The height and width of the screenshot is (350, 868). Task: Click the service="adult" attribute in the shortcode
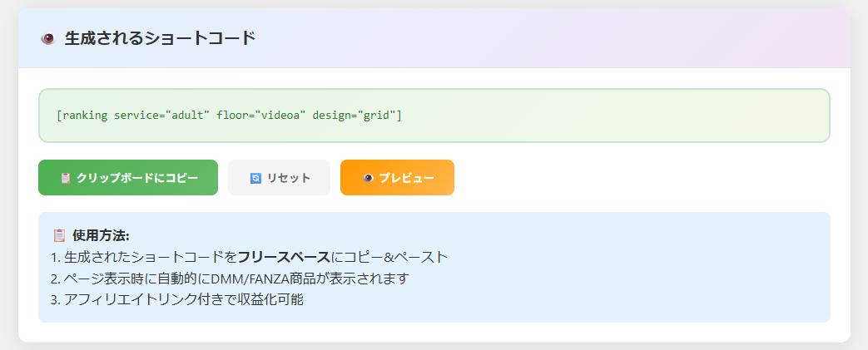tap(161, 116)
